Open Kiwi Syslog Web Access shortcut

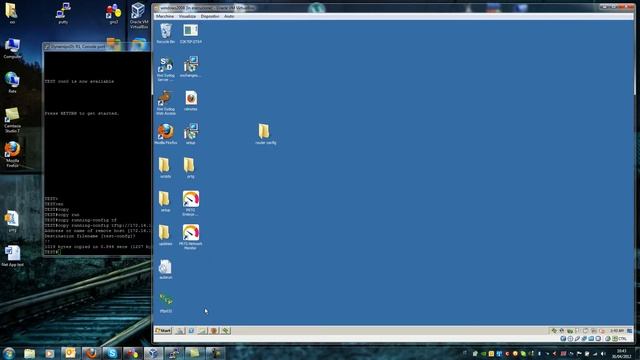pos(166,102)
